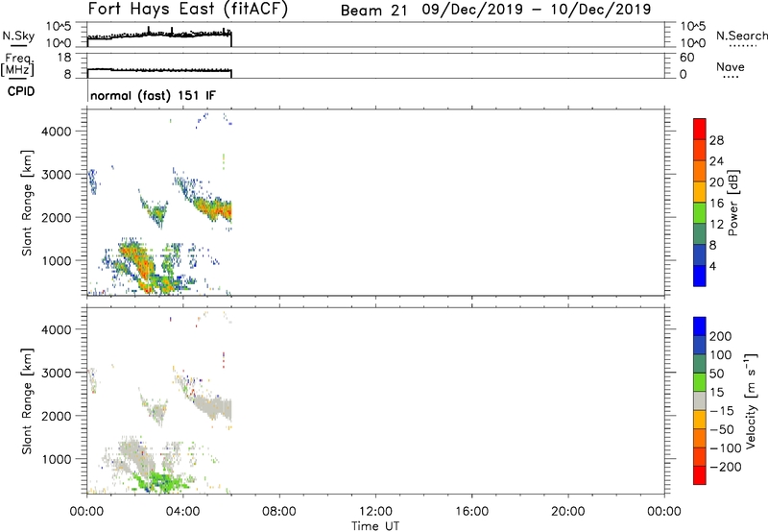Click the "60" tick on Nave axis

click(x=687, y=58)
